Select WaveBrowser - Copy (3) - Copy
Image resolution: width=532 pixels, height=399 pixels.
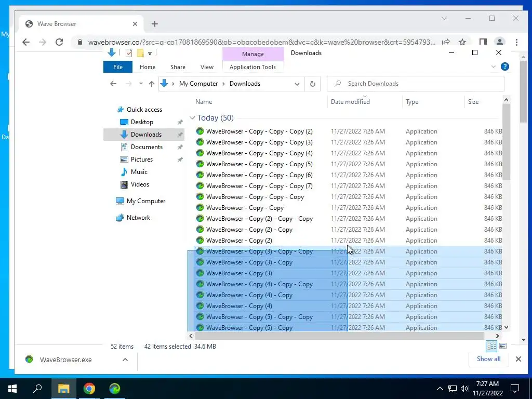249,262
